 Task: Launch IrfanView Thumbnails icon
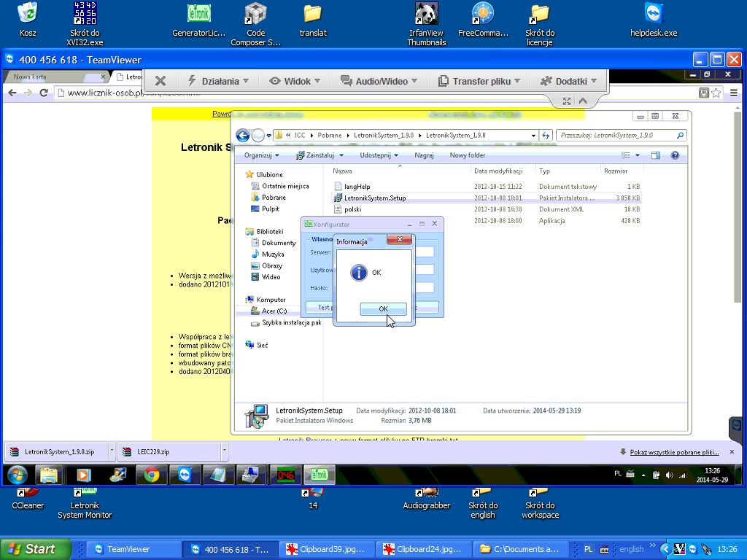[x=427, y=24]
